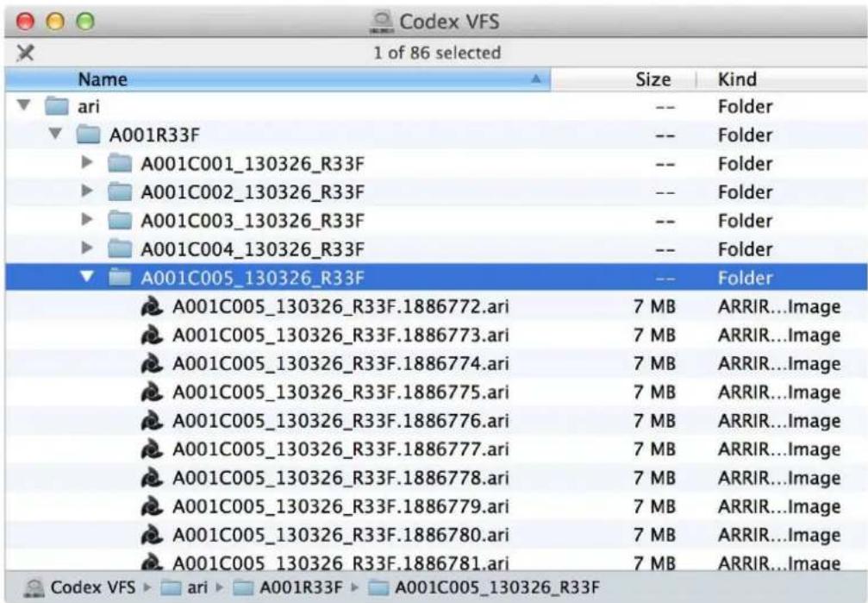Select file A001C005_130326_R33F.1886780.ari

point(340,536)
